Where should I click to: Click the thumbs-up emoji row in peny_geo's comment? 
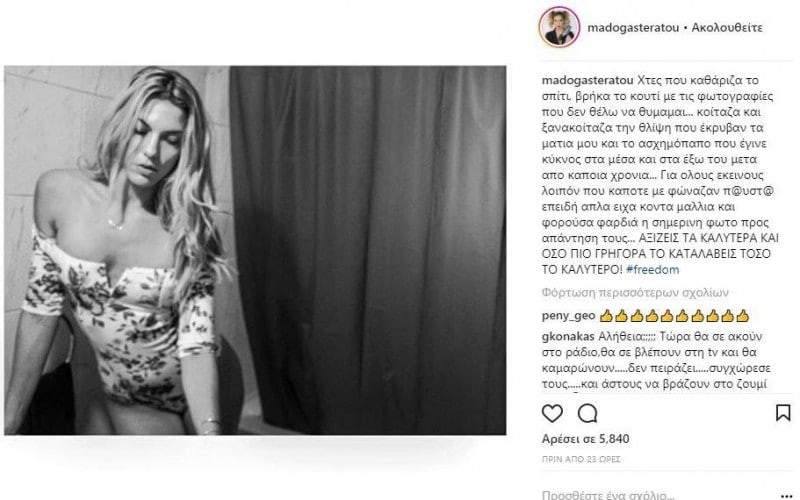point(674,316)
